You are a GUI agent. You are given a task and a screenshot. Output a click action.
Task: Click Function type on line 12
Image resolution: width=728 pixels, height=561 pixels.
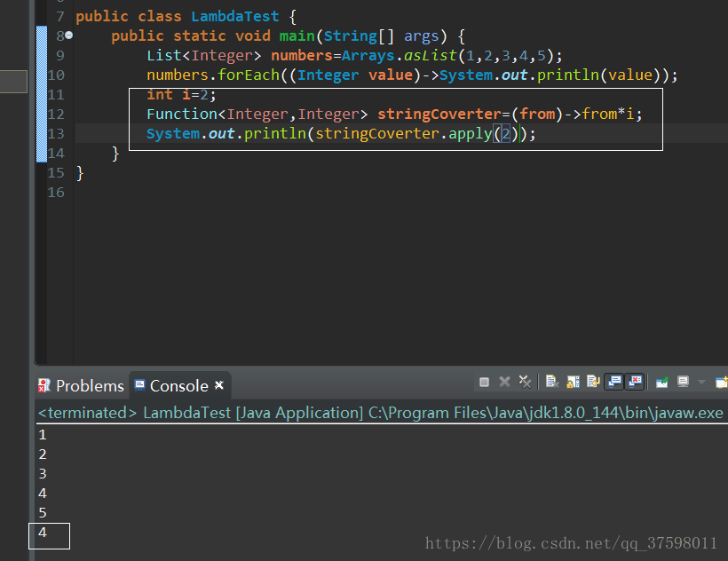point(182,115)
